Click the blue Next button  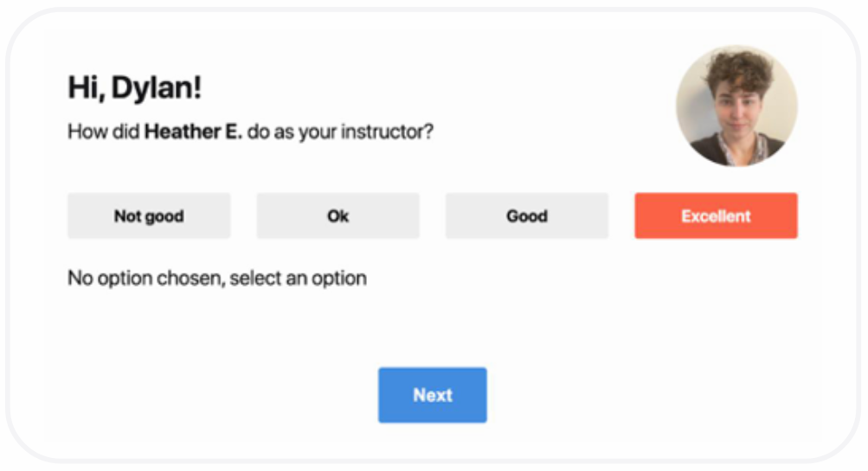432,395
